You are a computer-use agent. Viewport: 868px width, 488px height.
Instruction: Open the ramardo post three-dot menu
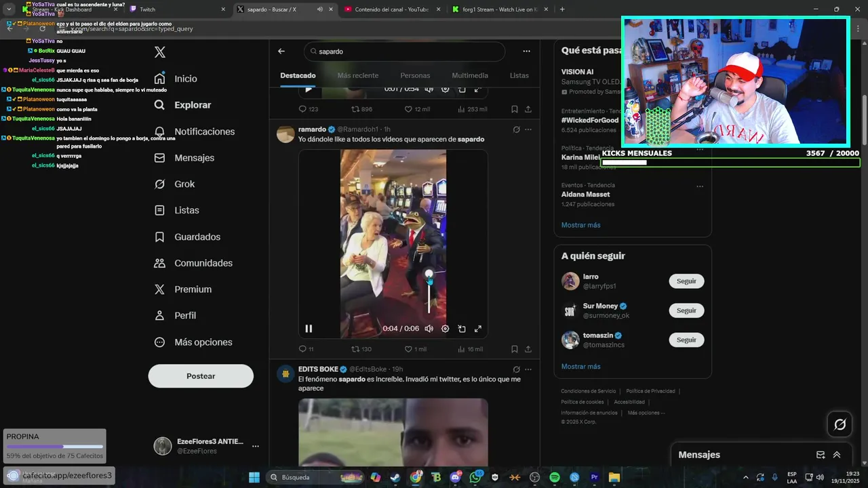528,129
